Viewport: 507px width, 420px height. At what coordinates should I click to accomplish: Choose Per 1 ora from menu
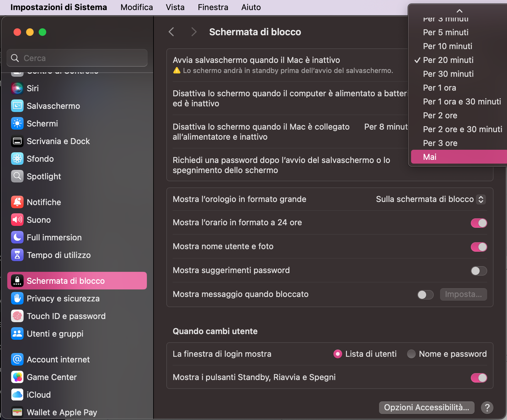point(459,88)
